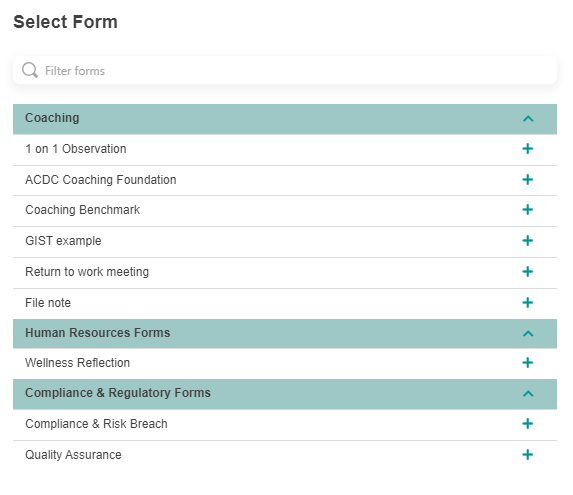This screenshot has width=573, height=495.
Task: Select the Coaching category header
Action: (285, 119)
